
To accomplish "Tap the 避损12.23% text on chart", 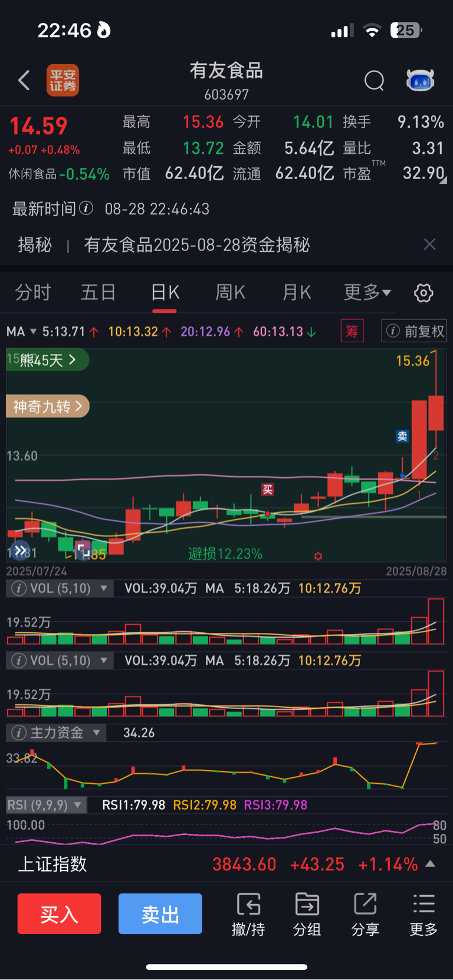I will tap(225, 554).
